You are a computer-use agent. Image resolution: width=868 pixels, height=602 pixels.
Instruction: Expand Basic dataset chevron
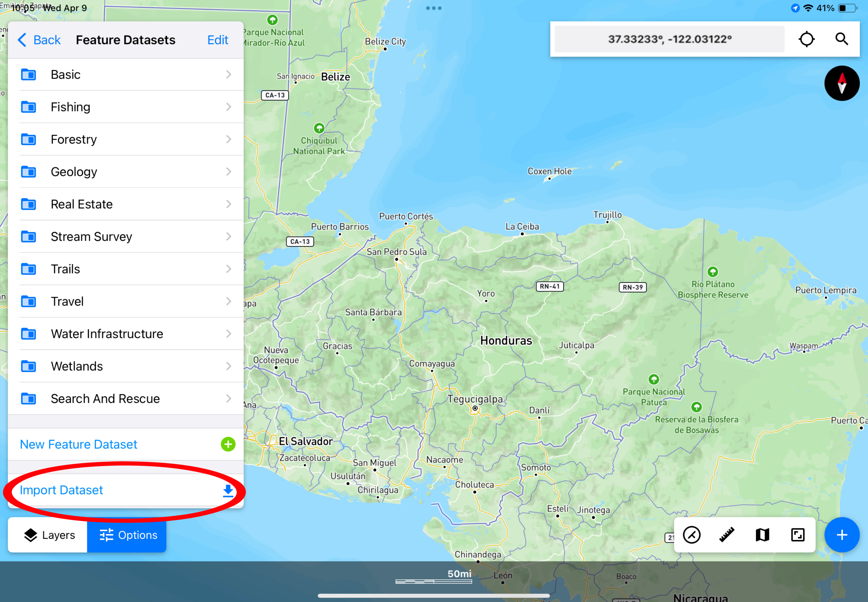pyautogui.click(x=229, y=75)
